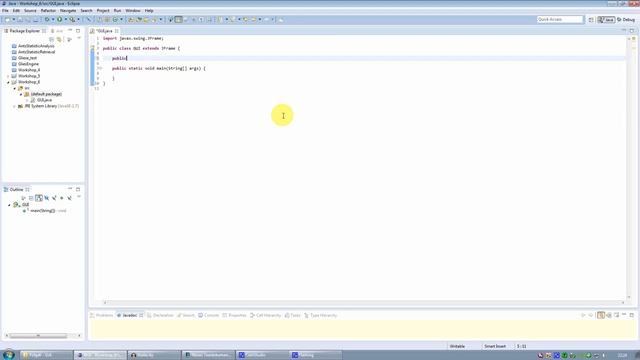Click the horizontal scrollbar in left panel

point(38,336)
